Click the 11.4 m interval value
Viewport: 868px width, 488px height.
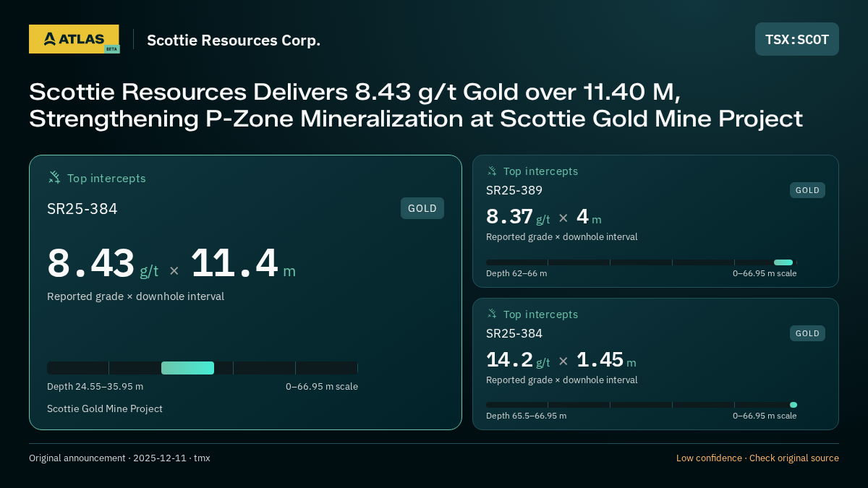click(243, 264)
